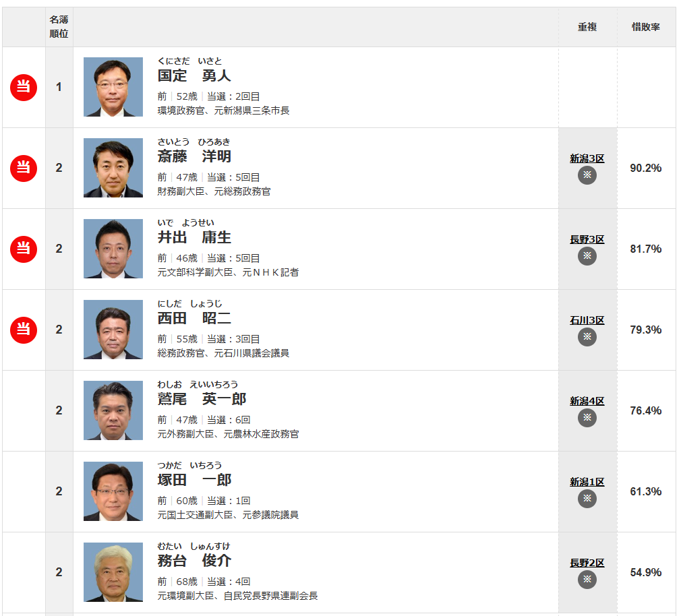This screenshot has width=681, height=616.
Task: Click the ※ icon under 長野3区
Action: coord(587,256)
